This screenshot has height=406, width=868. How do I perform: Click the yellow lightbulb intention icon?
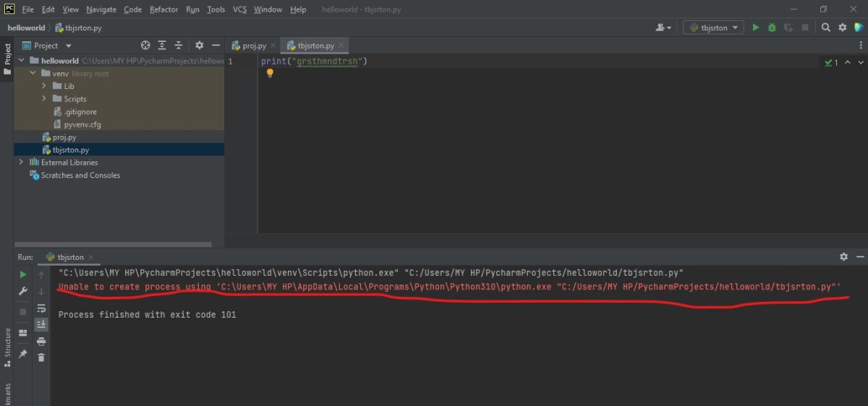pyautogui.click(x=270, y=73)
